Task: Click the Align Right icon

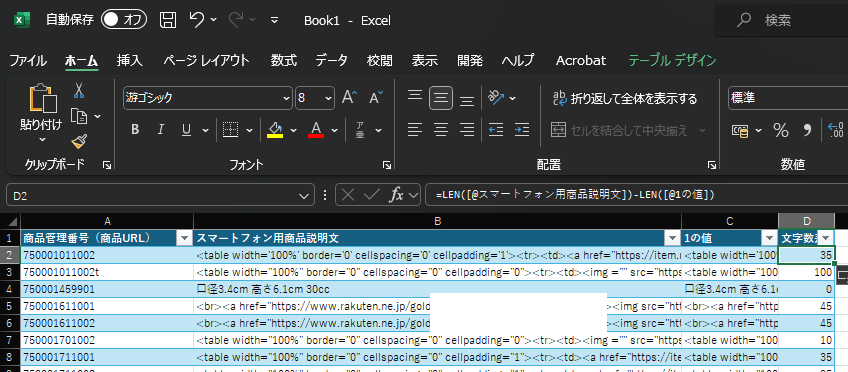Action: (467, 130)
